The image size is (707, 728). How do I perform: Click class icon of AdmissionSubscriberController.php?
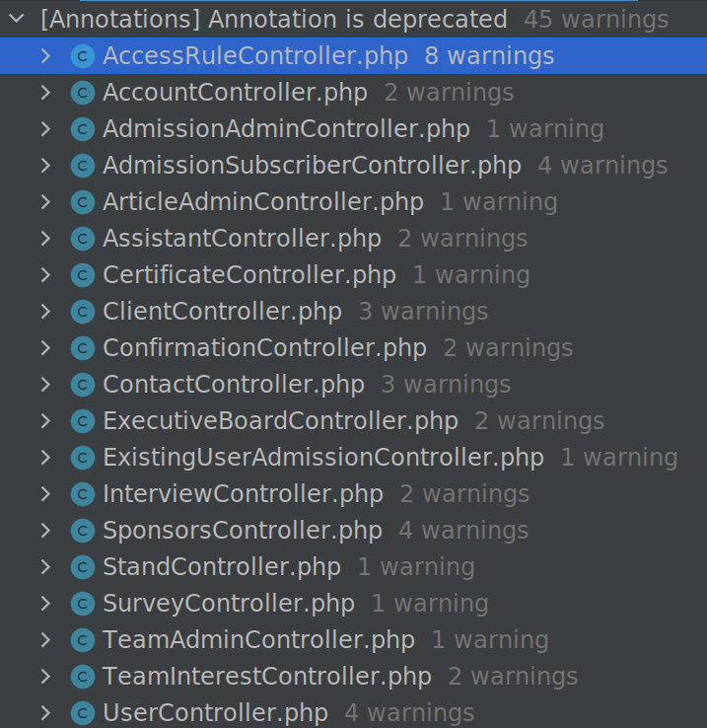point(83,166)
